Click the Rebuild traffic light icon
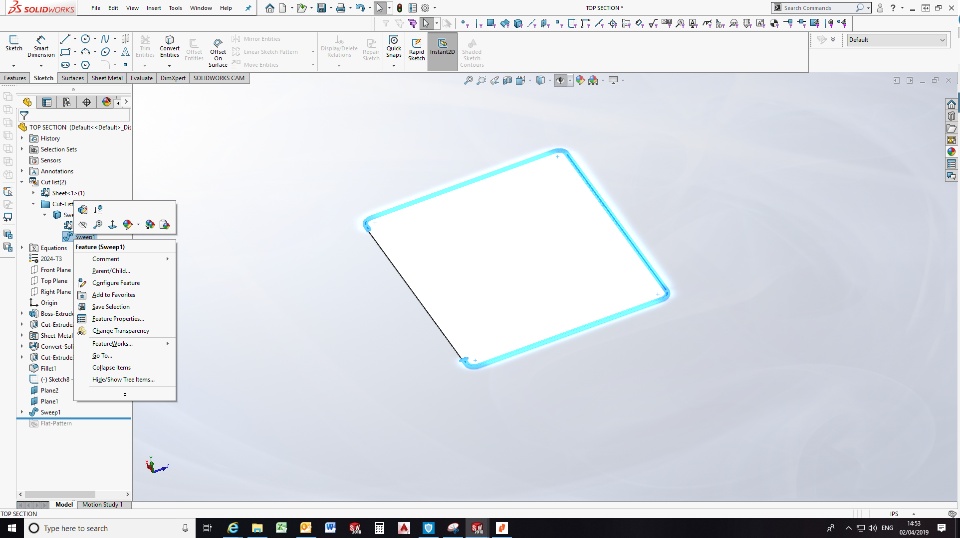Viewport: 960px width, 538px height. click(399, 8)
